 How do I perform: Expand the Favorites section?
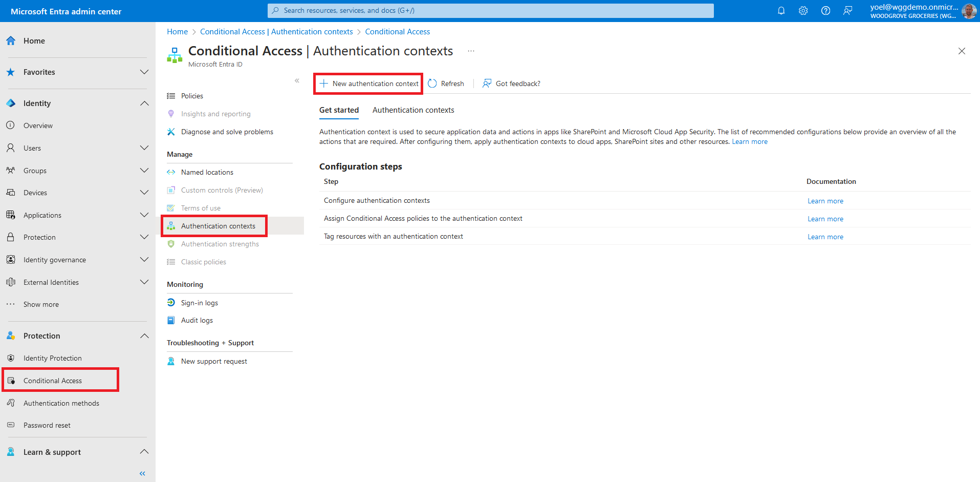click(144, 72)
